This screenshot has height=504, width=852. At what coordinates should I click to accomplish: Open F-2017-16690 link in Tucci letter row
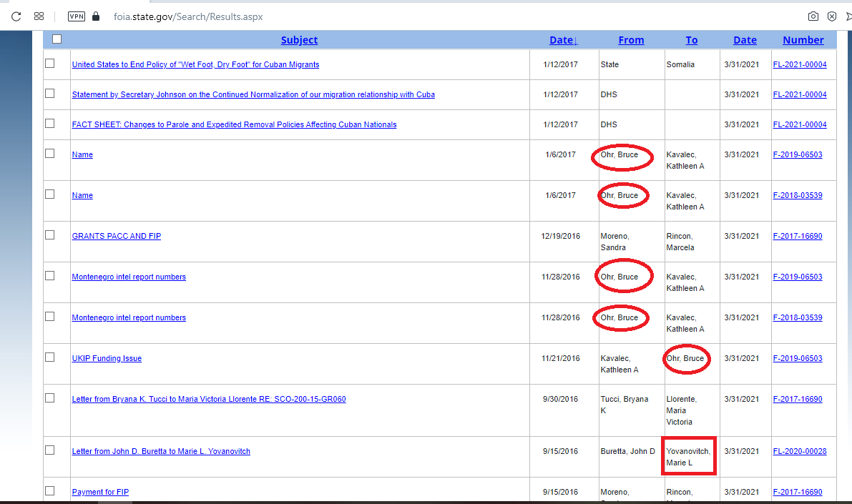tap(797, 399)
